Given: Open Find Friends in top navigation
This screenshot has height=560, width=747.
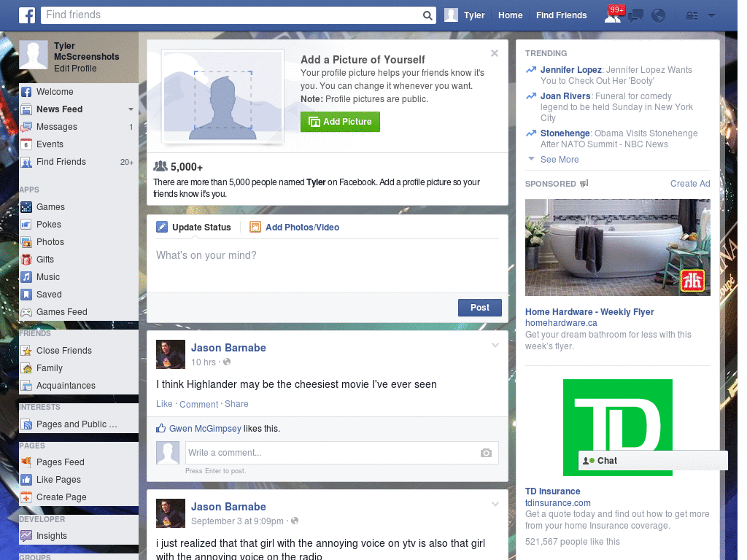Looking at the screenshot, I should [561, 15].
